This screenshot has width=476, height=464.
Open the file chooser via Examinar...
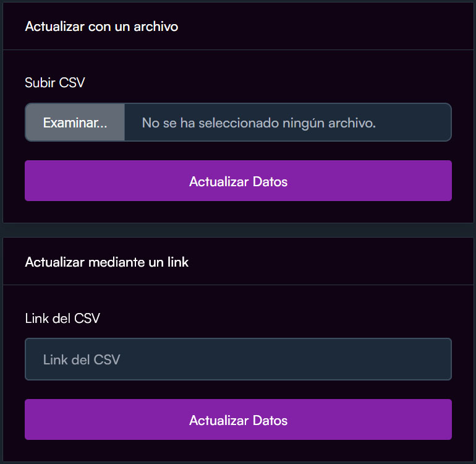(75, 122)
